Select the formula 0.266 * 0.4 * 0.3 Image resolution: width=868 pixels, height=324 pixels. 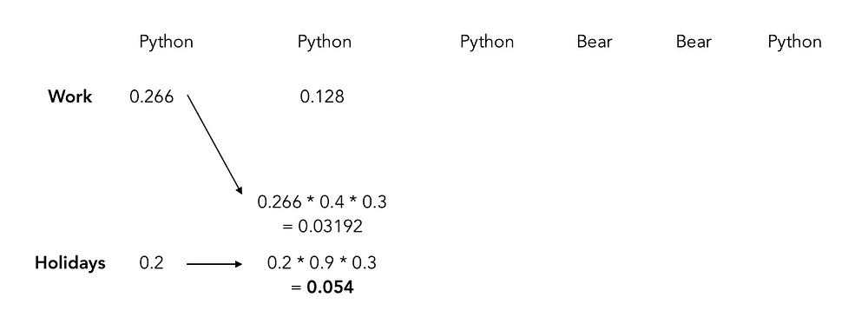[x=322, y=202]
